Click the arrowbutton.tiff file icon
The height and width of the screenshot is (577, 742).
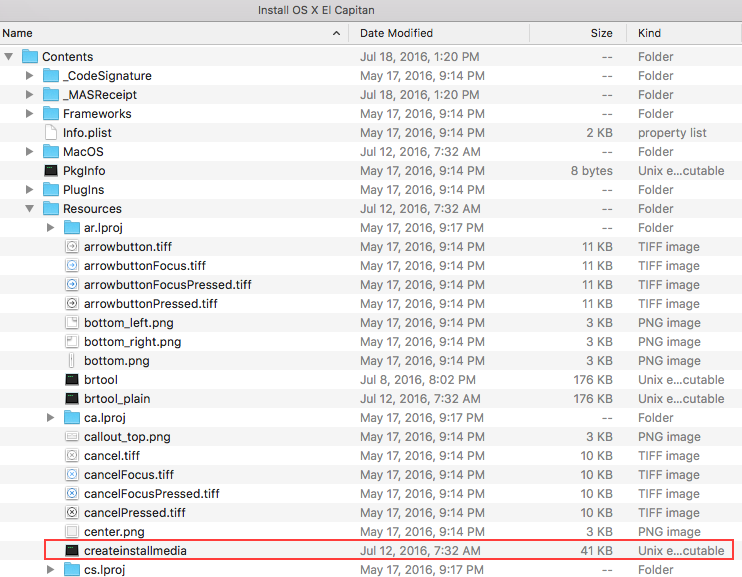71,246
